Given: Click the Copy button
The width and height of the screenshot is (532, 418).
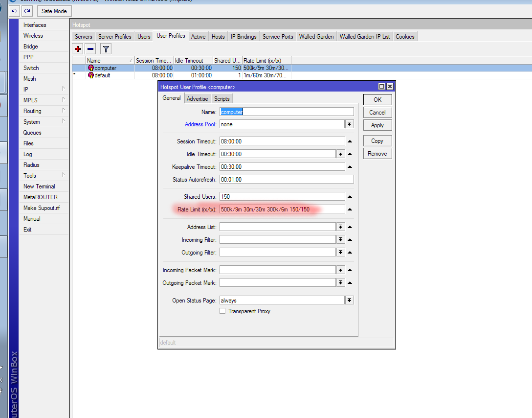Looking at the screenshot, I should tap(377, 141).
